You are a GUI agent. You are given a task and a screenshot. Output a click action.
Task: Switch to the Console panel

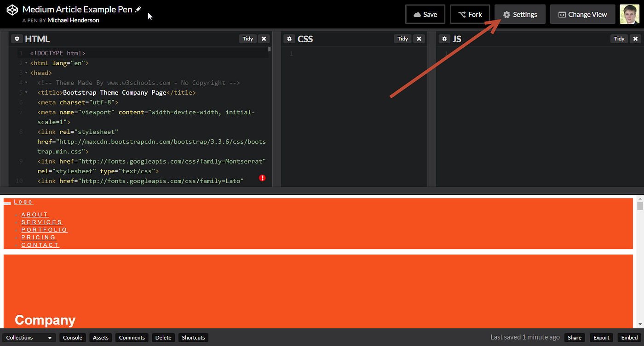point(72,337)
